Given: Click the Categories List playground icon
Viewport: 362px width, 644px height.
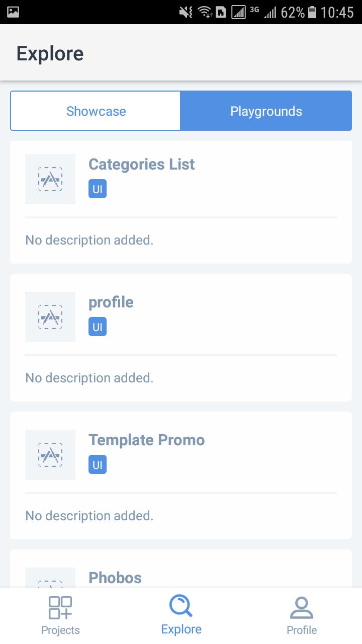Looking at the screenshot, I should [x=50, y=179].
